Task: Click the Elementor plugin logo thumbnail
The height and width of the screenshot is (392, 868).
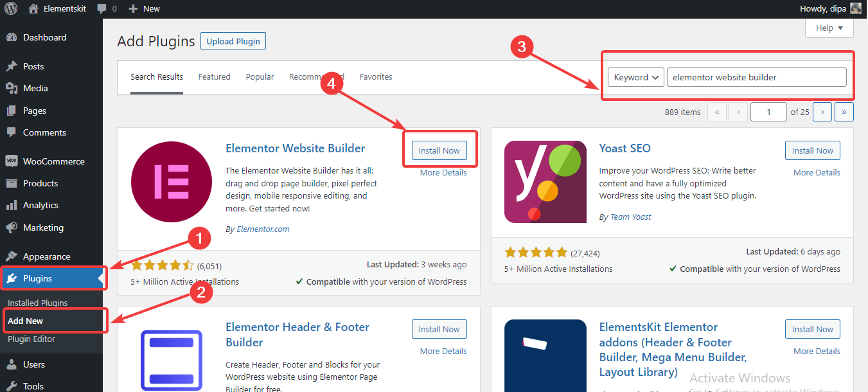Action: pyautogui.click(x=171, y=182)
